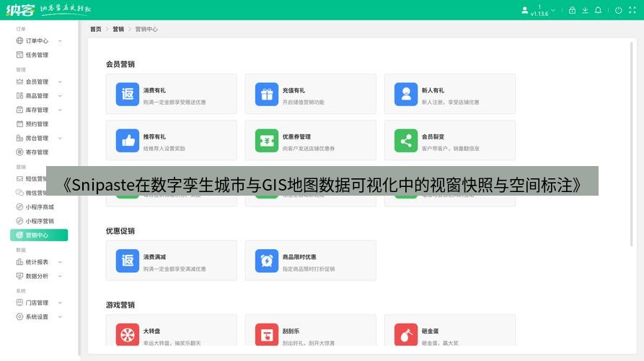Open the 优惠券管理 coupon icon

(x=267, y=141)
